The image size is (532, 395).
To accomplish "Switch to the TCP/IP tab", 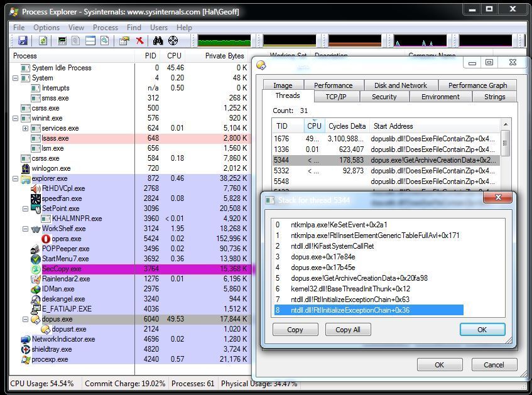I will [336, 97].
